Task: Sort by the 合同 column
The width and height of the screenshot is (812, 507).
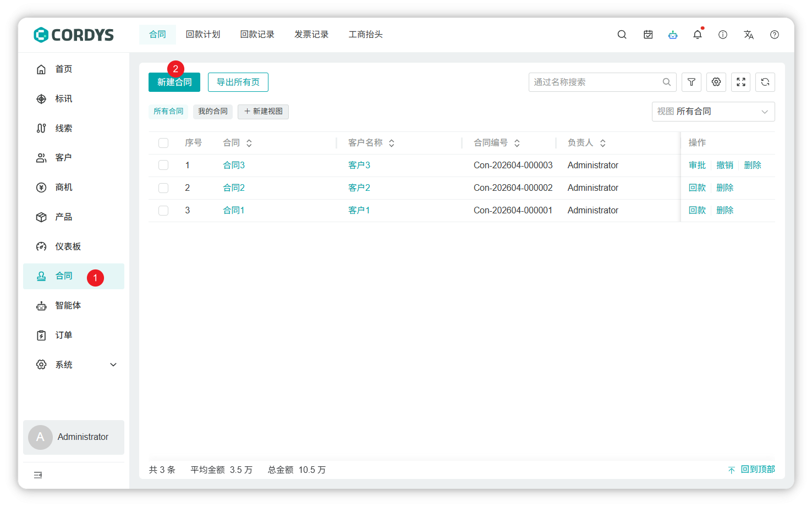Action: tap(249, 143)
